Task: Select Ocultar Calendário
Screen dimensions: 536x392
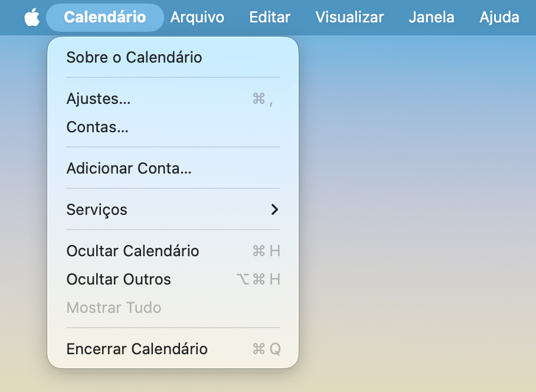Action: [132, 251]
